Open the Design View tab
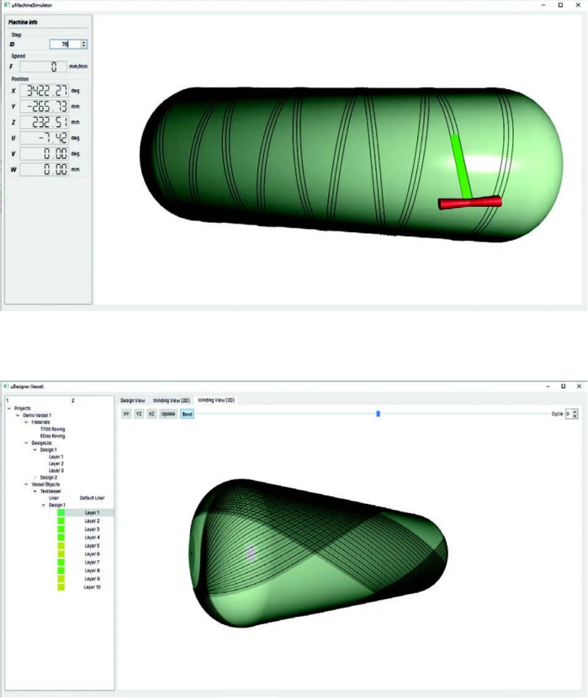This screenshot has width=588, height=700. tap(133, 400)
